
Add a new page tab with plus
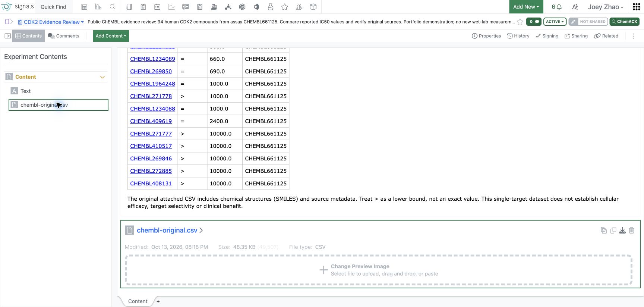[x=158, y=301]
